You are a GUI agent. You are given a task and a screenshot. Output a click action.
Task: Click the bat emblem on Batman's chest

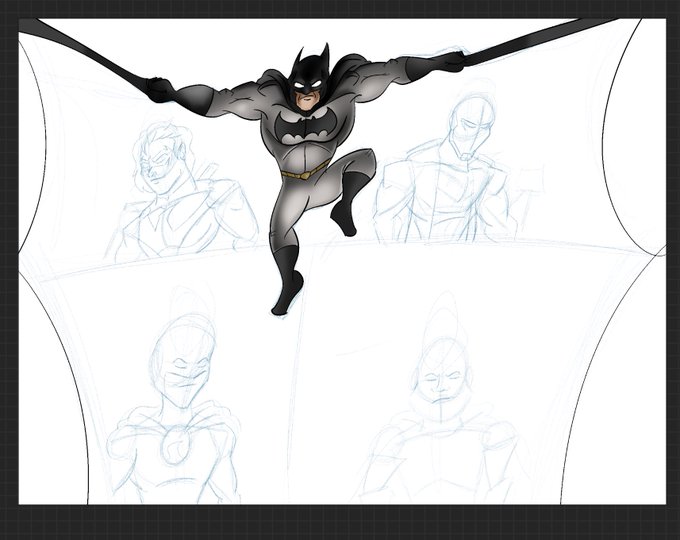(306, 126)
